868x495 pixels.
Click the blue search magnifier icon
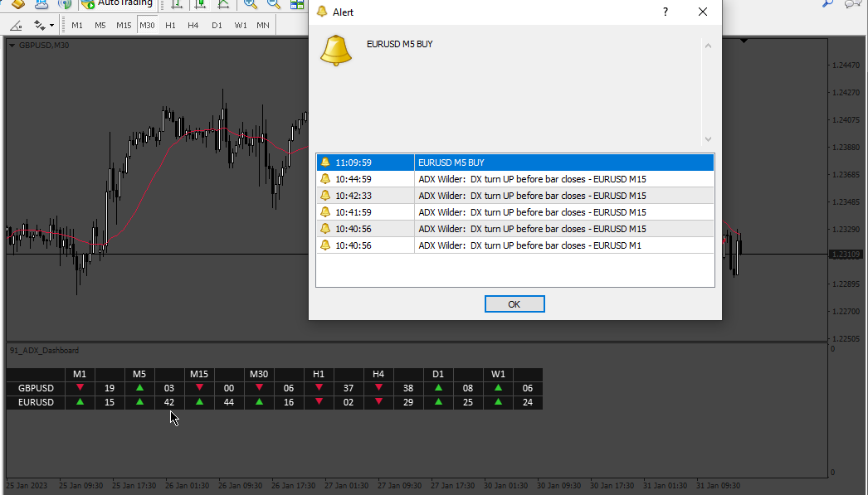coord(827,3)
